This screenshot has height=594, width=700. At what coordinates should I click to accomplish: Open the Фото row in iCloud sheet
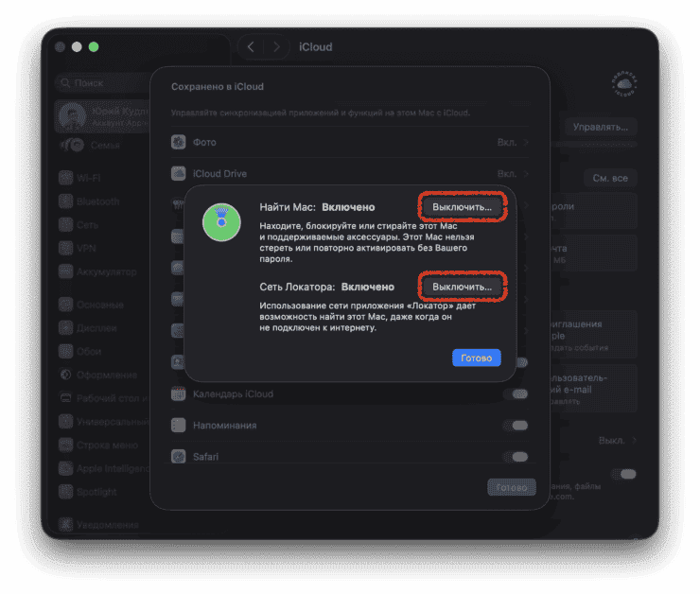coord(350,143)
